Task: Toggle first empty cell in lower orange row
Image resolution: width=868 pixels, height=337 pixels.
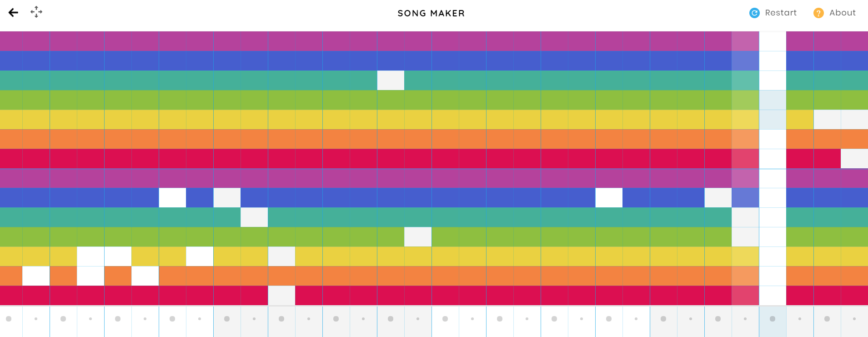Action: click(x=36, y=276)
